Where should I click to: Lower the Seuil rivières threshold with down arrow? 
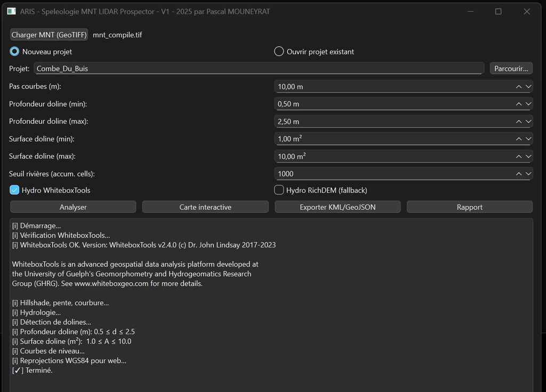pos(528,174)
